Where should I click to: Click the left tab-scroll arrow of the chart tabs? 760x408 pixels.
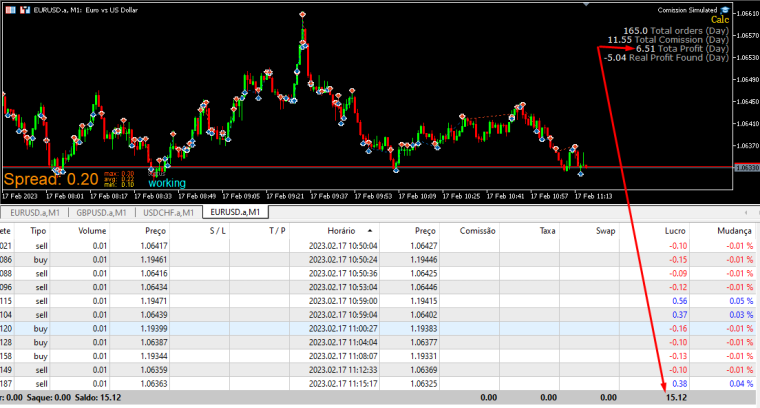[x=745, y=212]
